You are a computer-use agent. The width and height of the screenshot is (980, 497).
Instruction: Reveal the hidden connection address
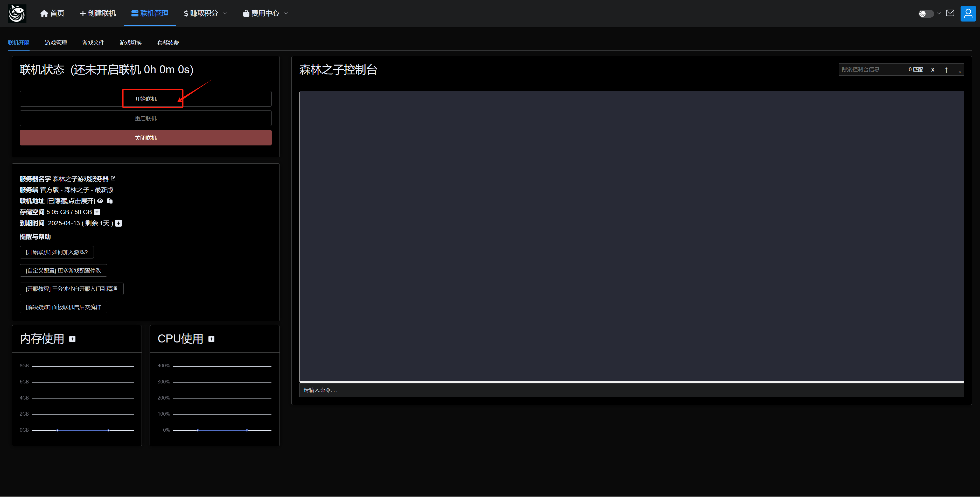tap(100, 201)
